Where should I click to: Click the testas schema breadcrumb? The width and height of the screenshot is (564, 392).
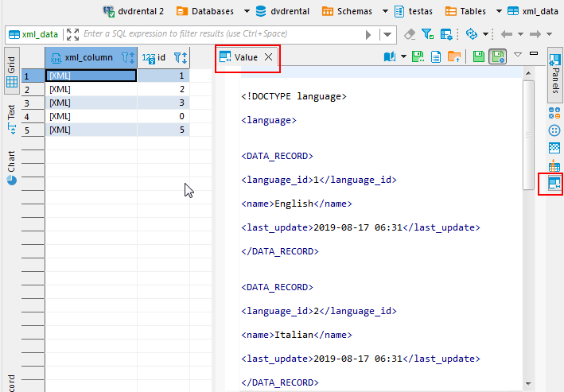pos(414,11)
